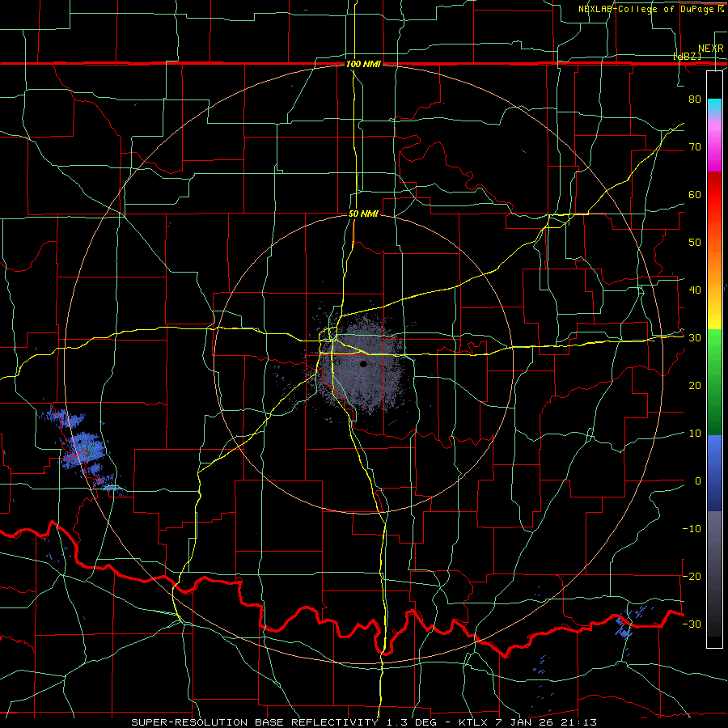Select the 0 value on the dBZ scale

coord(698,481)
